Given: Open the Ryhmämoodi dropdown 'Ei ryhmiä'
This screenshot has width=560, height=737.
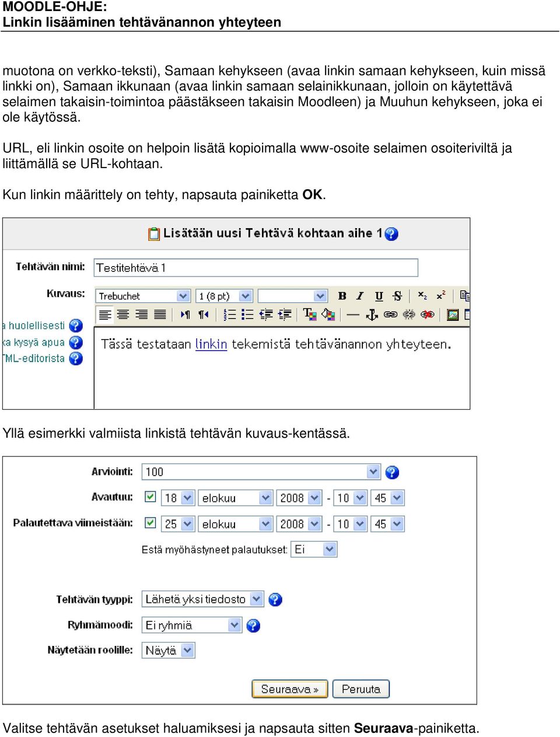Looking at the screenshot, I should coord(191,625).
